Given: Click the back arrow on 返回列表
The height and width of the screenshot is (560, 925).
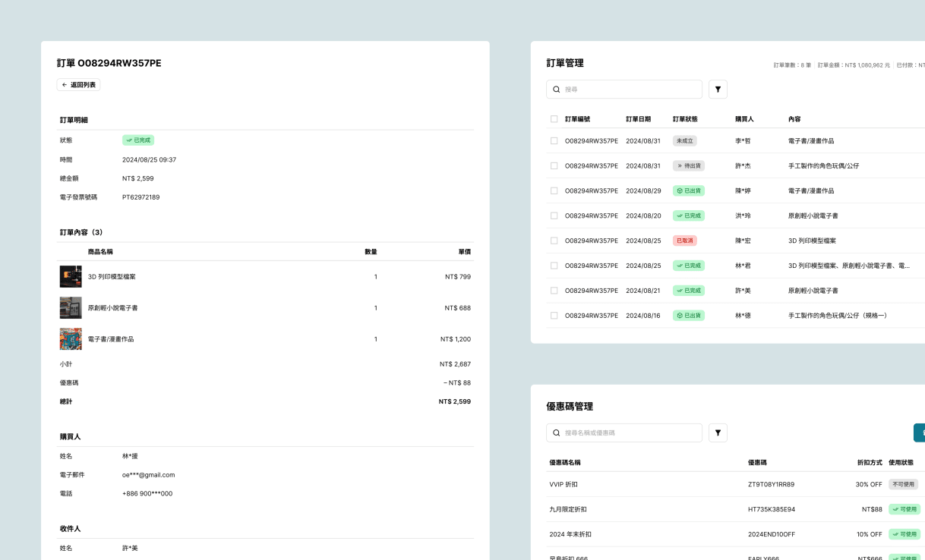Looking at the screenshot, I should pyautogui.click(x=65, y=85).
